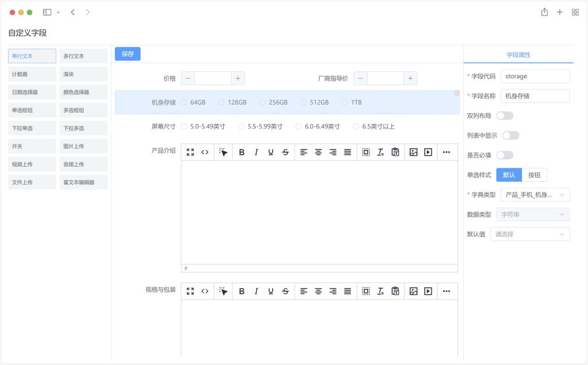588x365 pixels.
Task: Add the 富文本编辑器 component
Action: 83,182
